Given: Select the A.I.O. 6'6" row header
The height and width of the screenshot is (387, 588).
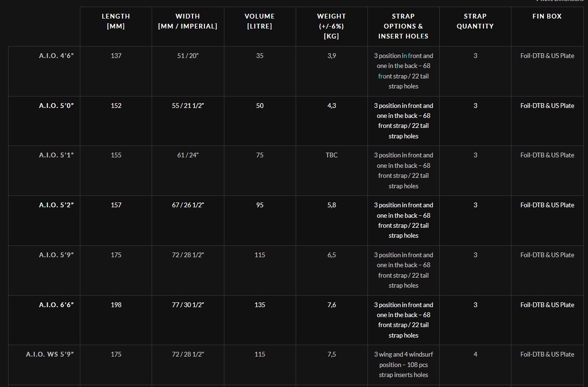Looking at the screenshot, I should pos(56,305).
